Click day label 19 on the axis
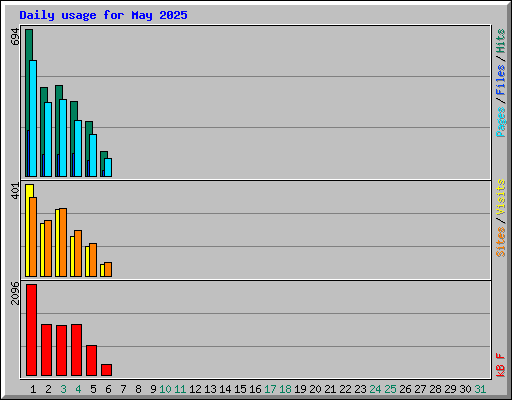The image size is (512, 400). (x=300, y=389)
